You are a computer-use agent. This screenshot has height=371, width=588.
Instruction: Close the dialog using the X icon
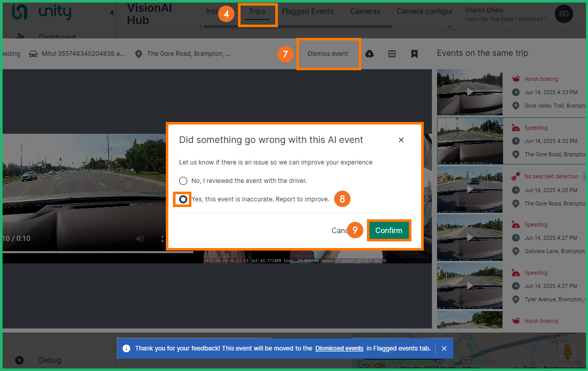(x=401, y=140)
